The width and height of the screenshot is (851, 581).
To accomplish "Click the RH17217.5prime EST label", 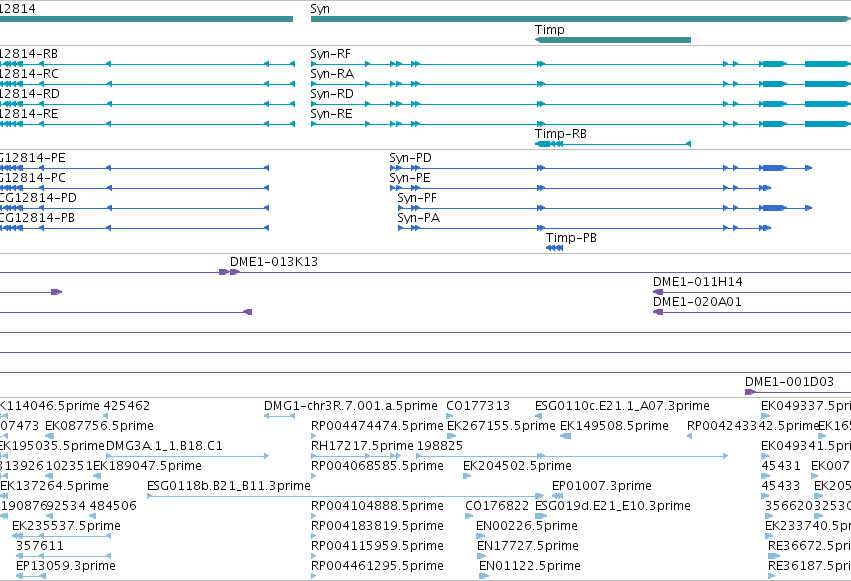I will click(362, 446).
